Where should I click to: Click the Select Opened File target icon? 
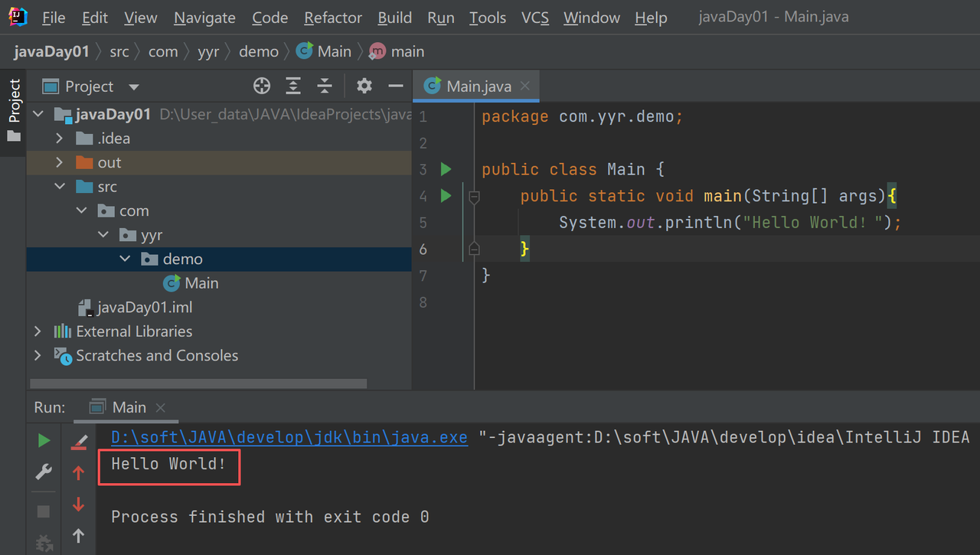[x=262, y=86]
